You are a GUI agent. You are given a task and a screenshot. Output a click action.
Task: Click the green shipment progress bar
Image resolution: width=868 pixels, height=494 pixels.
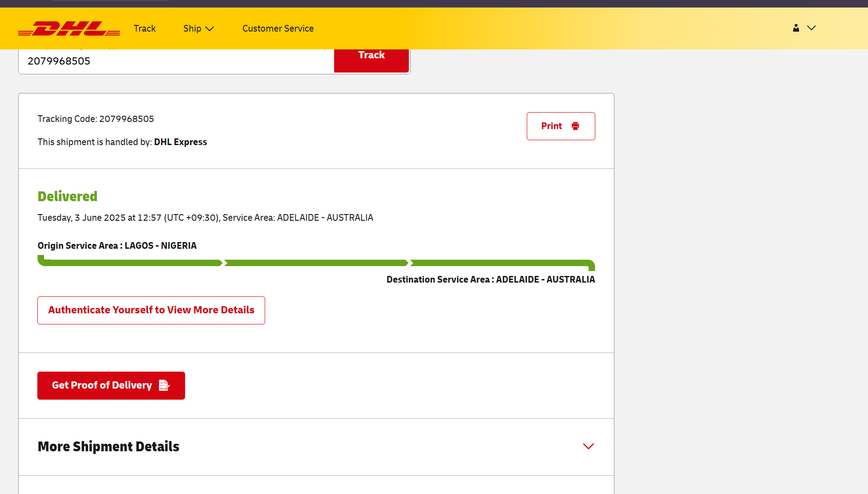tap(316, 263)
